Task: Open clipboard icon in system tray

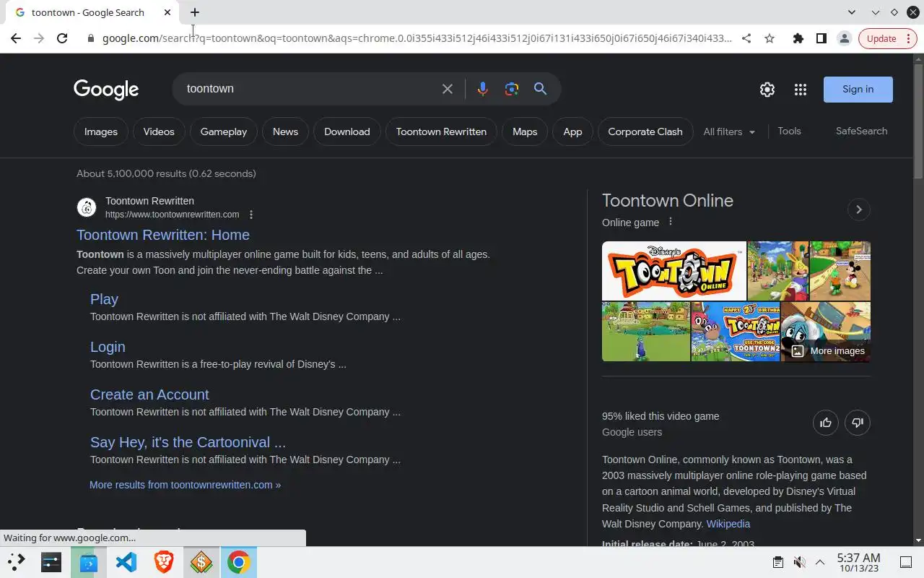Action: (x=777, y=562)
